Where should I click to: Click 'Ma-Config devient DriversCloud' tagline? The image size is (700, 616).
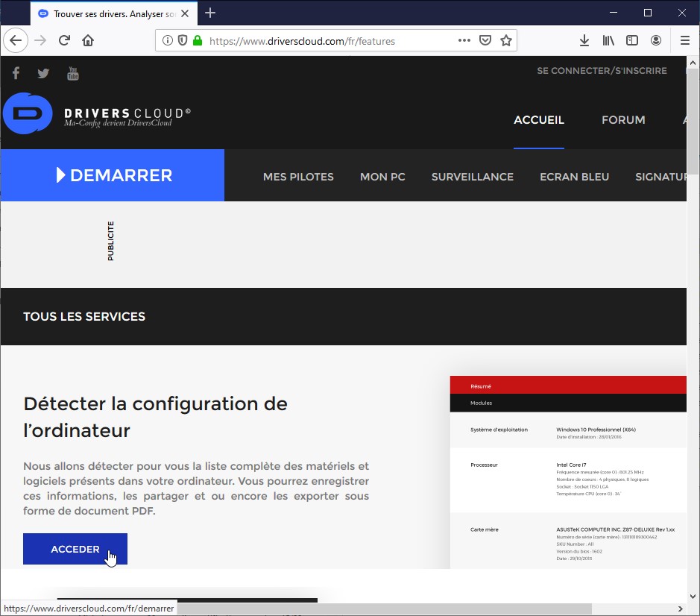point(118,123)
